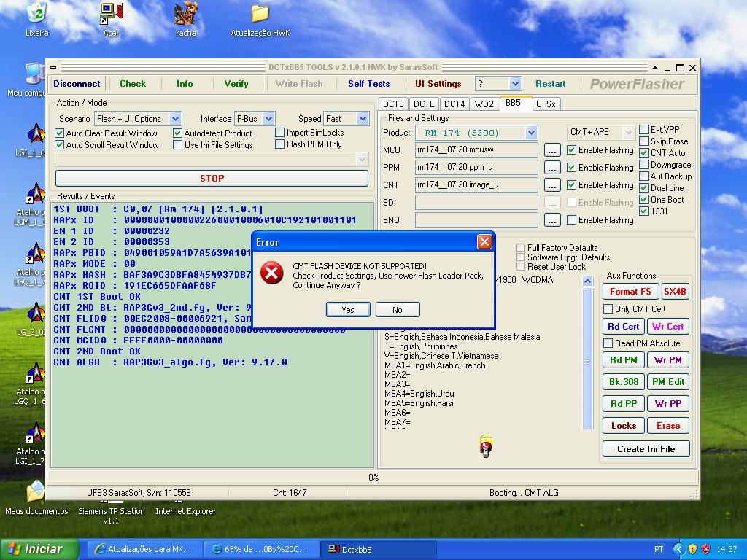Click the red security shield tray icon

coord(705,549)
